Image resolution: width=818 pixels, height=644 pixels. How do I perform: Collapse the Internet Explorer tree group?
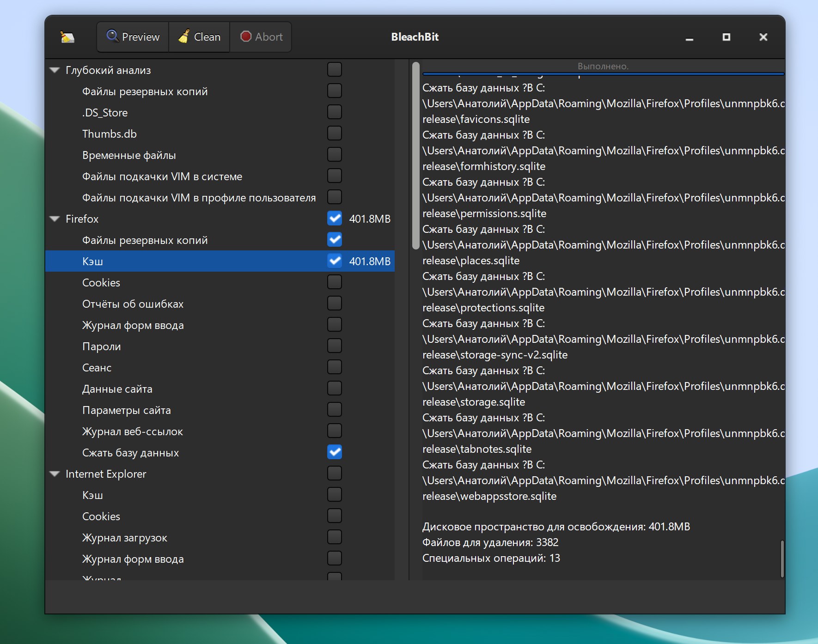pos(55,474)
